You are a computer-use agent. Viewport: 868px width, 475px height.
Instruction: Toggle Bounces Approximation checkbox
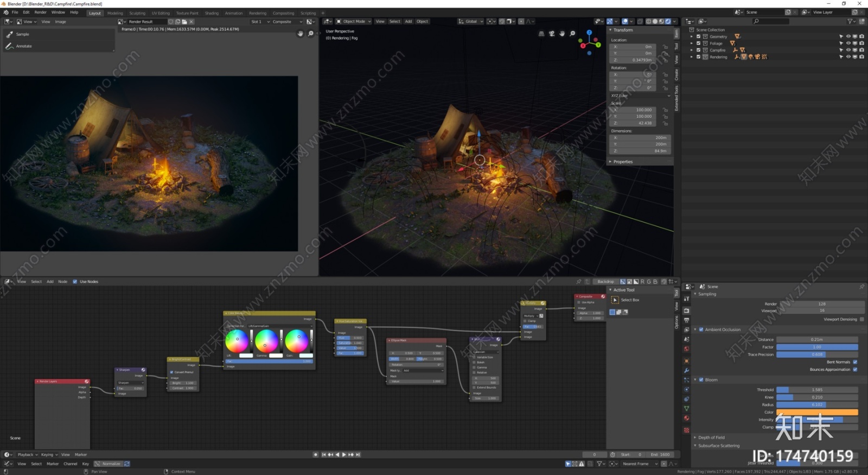pos(855,370)
